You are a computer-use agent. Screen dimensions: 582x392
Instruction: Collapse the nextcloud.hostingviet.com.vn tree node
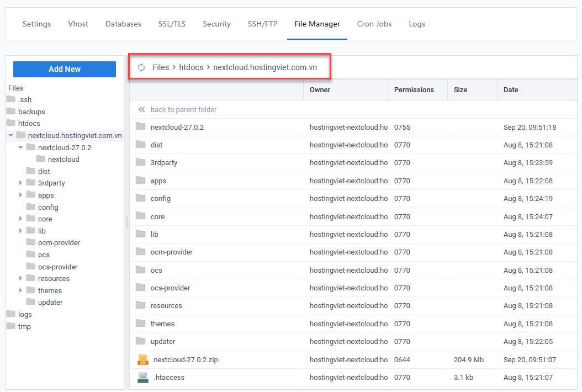pyautogui.click(x=10, y=135)
